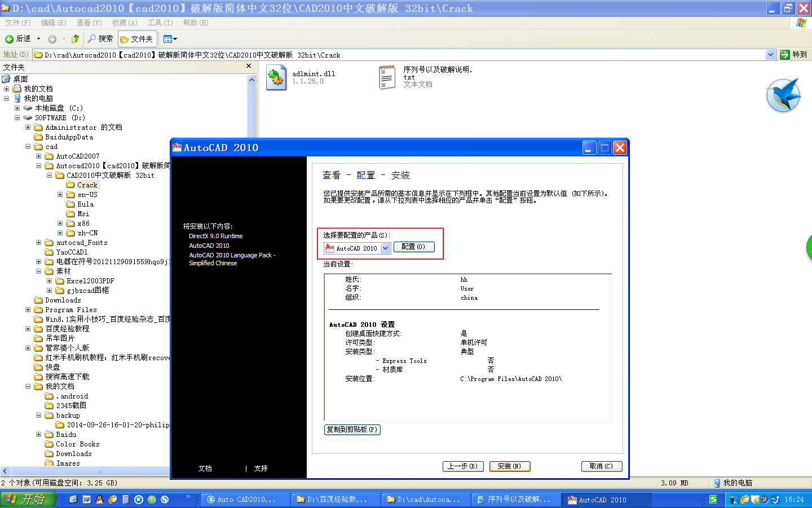Click the 16:24 system clock
812x508 pixels.
(794, 500)
